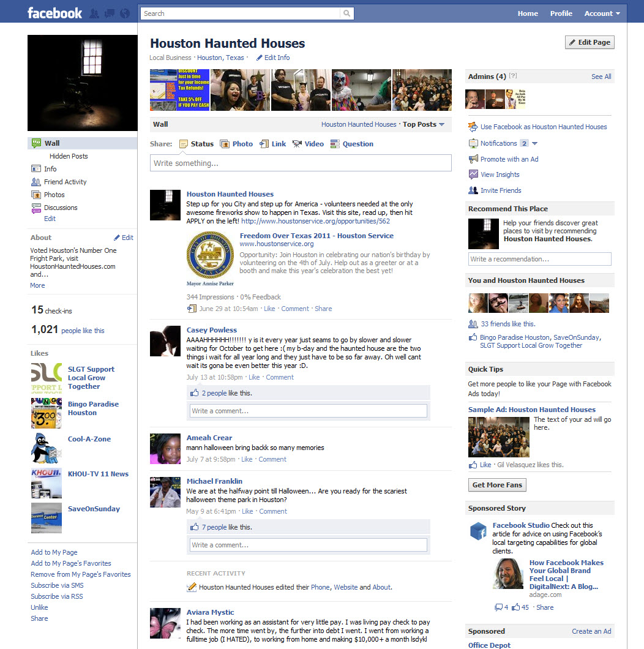Click the Photo share icon

tap(224, 144)
